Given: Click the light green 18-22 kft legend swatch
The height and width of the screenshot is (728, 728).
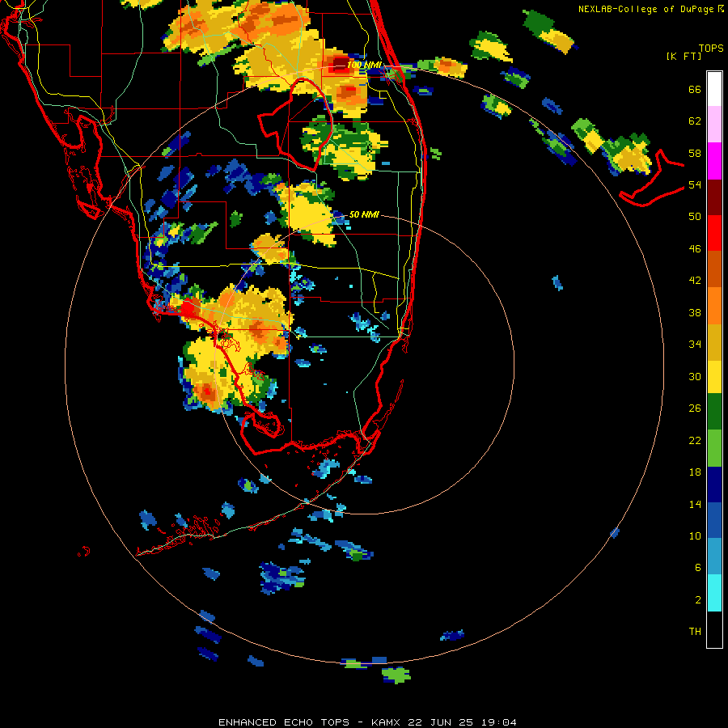Looking at the screenshot, I should coord(714,448).
